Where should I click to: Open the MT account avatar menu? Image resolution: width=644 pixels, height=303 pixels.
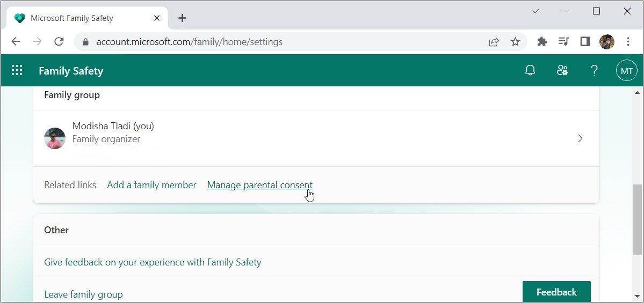point(626,71)
